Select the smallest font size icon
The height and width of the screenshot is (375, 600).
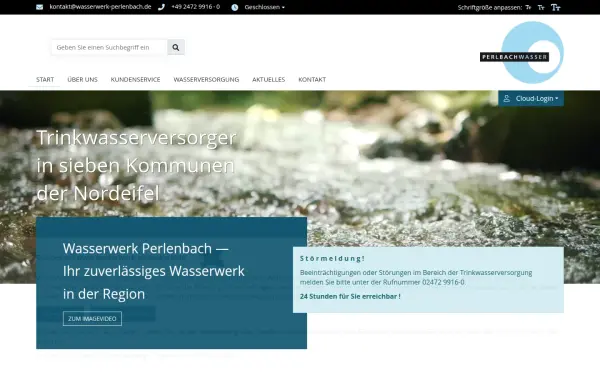[x=528, y=7]
